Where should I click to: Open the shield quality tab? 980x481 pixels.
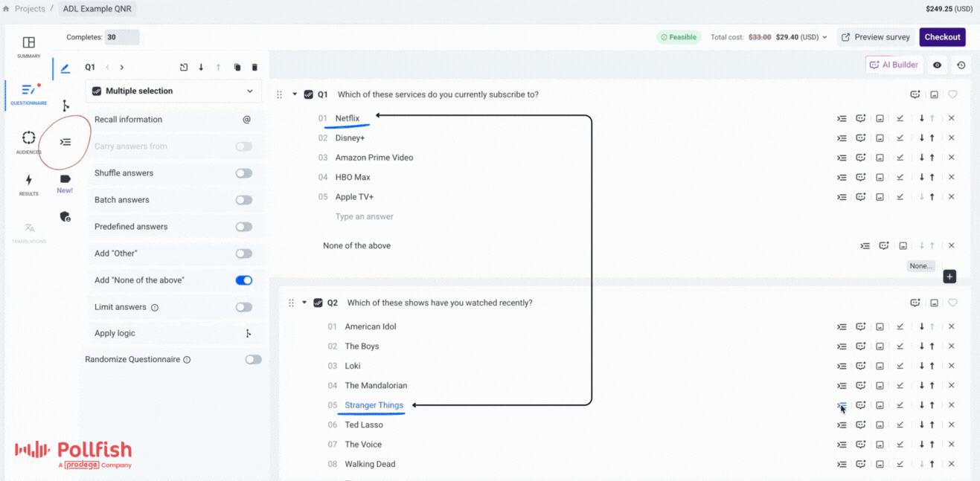pos(65,216)
